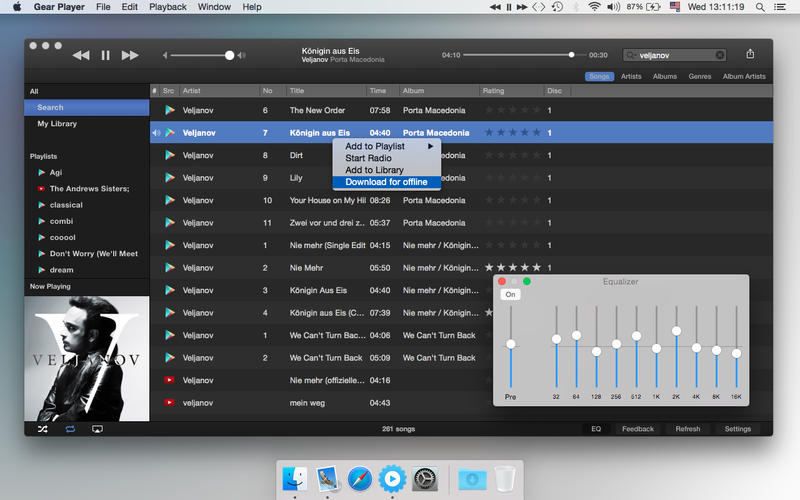The image size is (800, 500).
Task: Sort by Rating column header
Action: click(512, 91)
